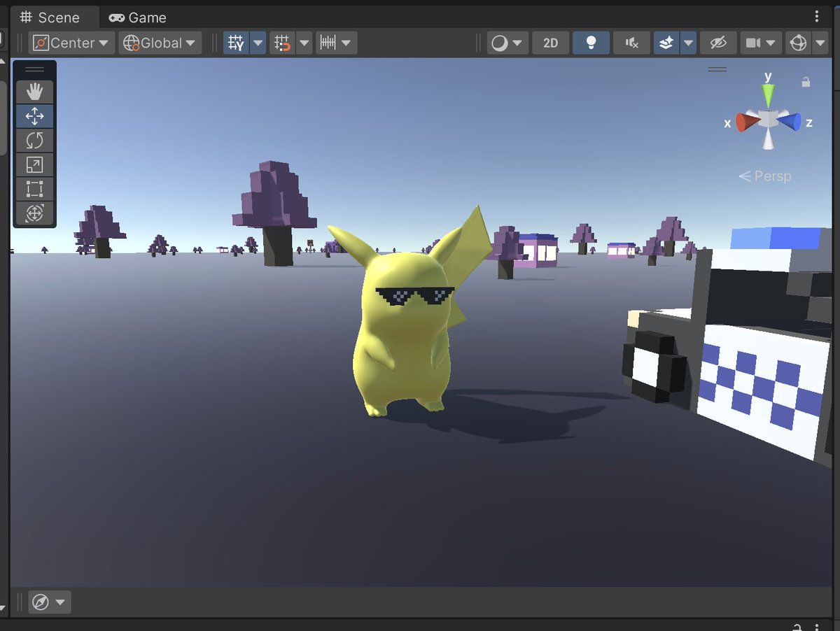Toggle the 2D view button
840x631 pixels.
coord(551,43)
